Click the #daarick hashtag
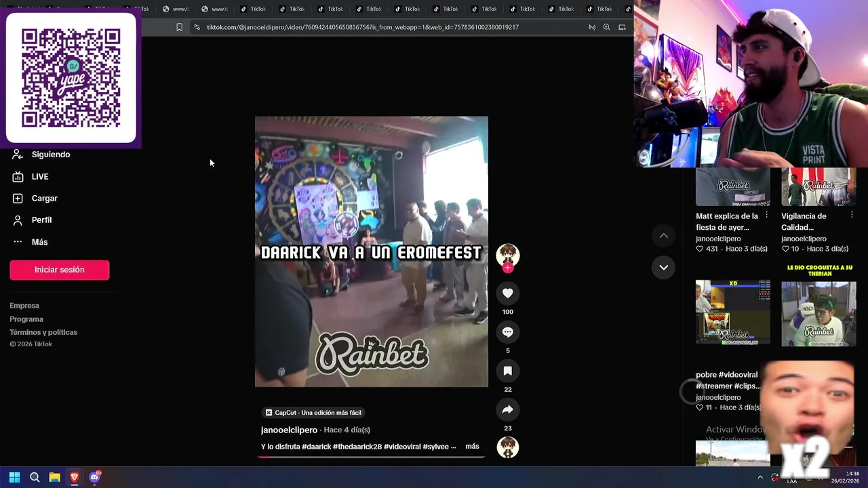 [316, 447]
